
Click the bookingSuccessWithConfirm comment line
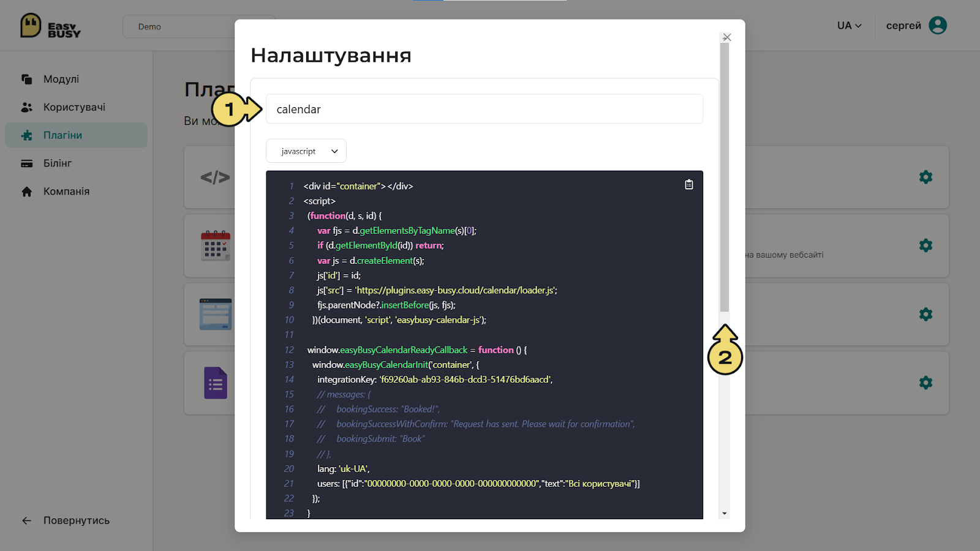coord(476,424)
